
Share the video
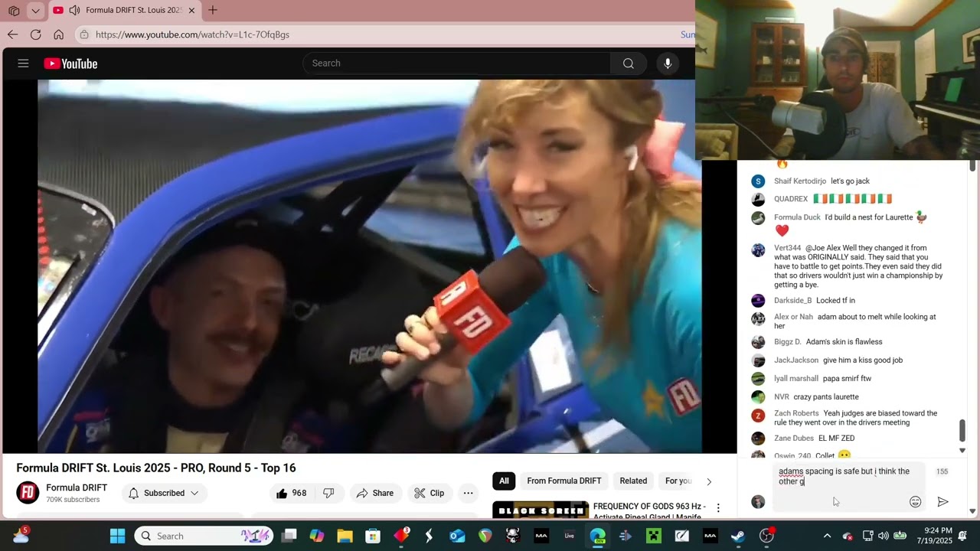click(374, 493)
